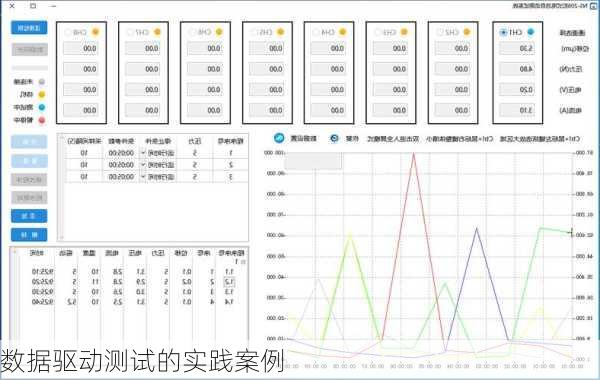Select the CH1 channel radio button
Screen dimensions: 600x380
504,32
